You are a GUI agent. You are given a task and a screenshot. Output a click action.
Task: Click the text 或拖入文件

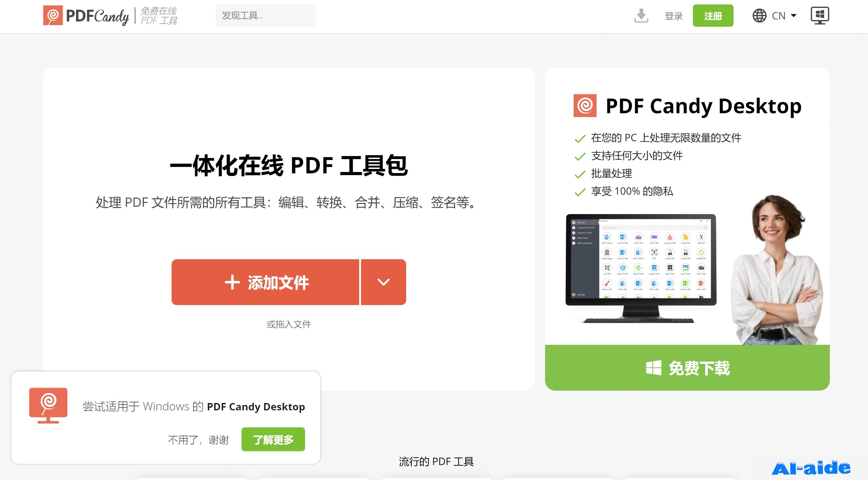[x=289, y=324]
